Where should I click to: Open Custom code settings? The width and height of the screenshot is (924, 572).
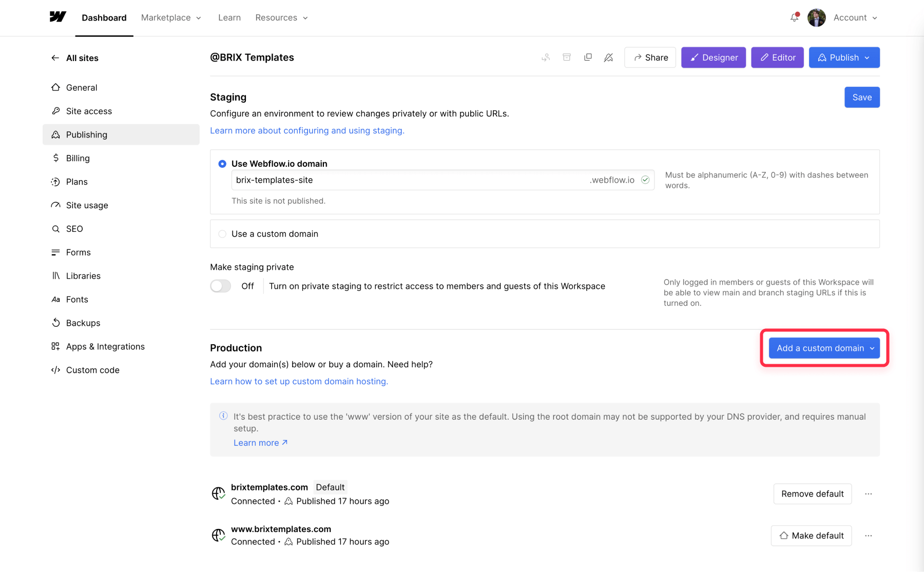tap(121, 370)
